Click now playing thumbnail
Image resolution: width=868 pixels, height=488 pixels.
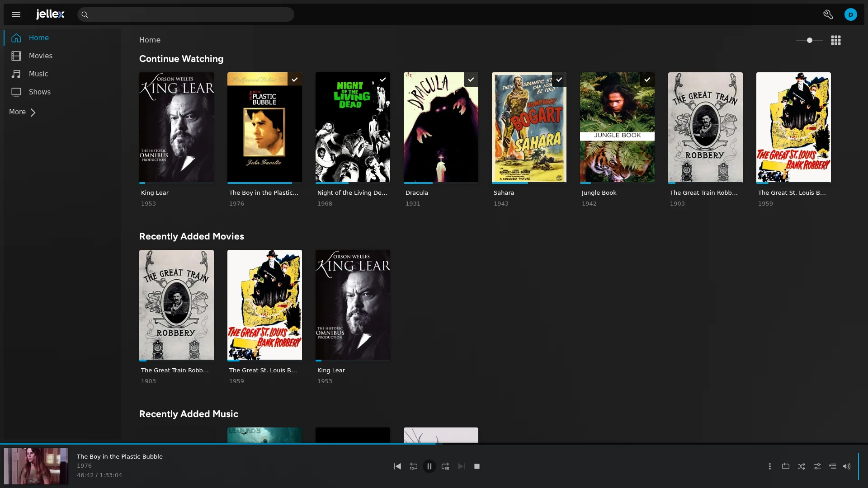[36, 466]
